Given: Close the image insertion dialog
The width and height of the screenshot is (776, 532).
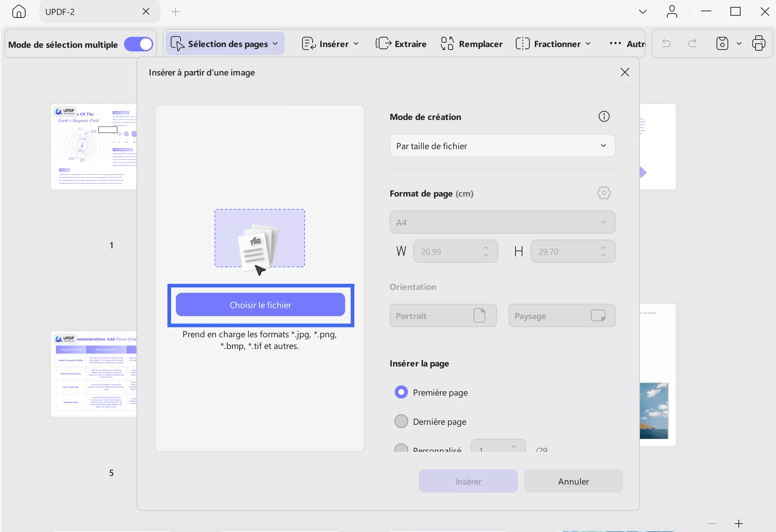Looking at the screenshot, I should (x=625, y=72).
